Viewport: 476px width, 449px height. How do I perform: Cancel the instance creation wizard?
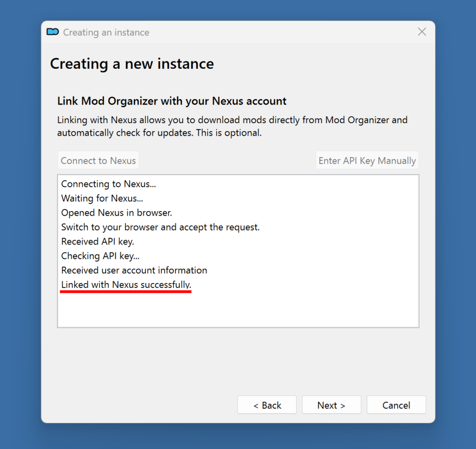click(x=396, y=405)
